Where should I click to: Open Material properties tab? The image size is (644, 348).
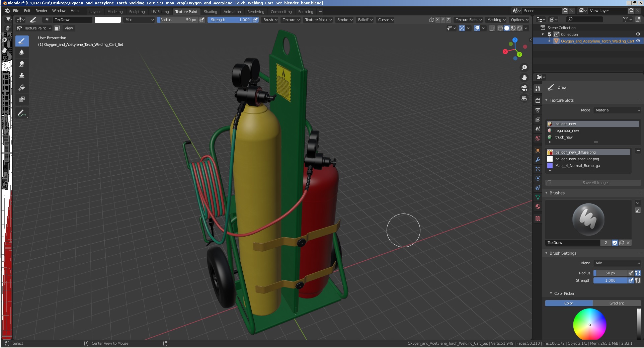coord(538,206)
